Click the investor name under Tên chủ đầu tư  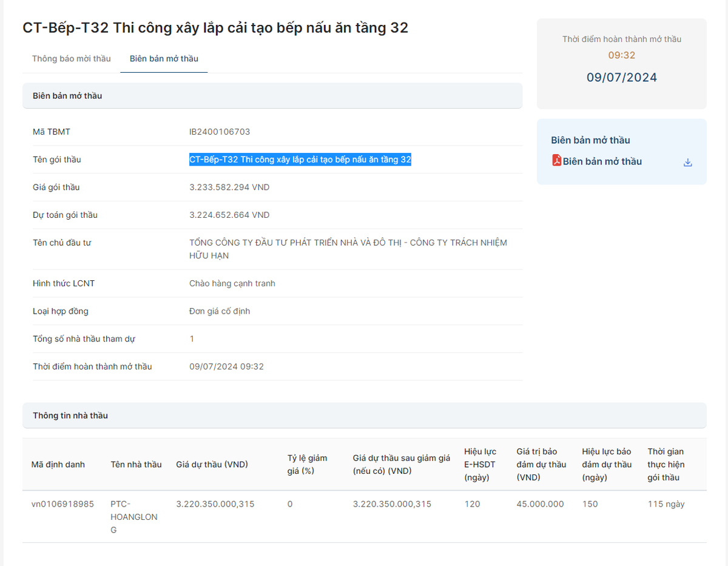[x=348, y=249]
